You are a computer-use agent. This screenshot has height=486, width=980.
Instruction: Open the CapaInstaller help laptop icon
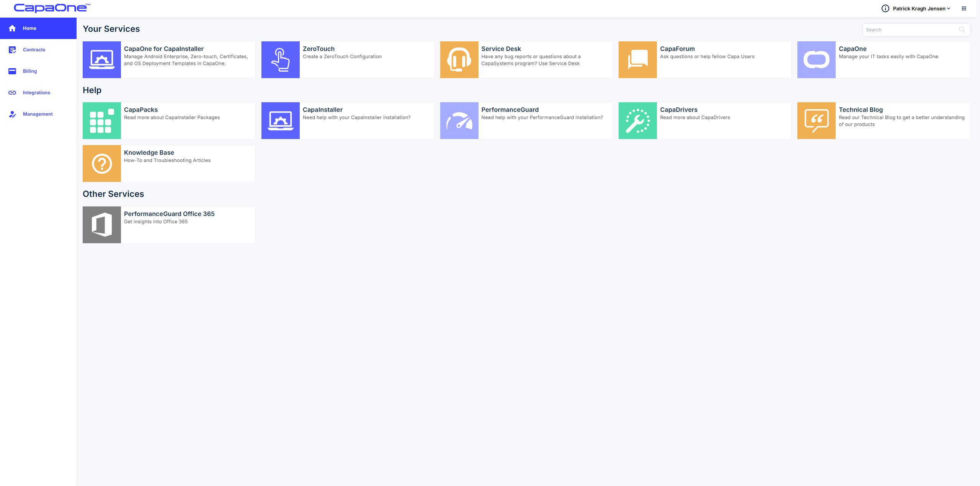click(x=281, y=121)
